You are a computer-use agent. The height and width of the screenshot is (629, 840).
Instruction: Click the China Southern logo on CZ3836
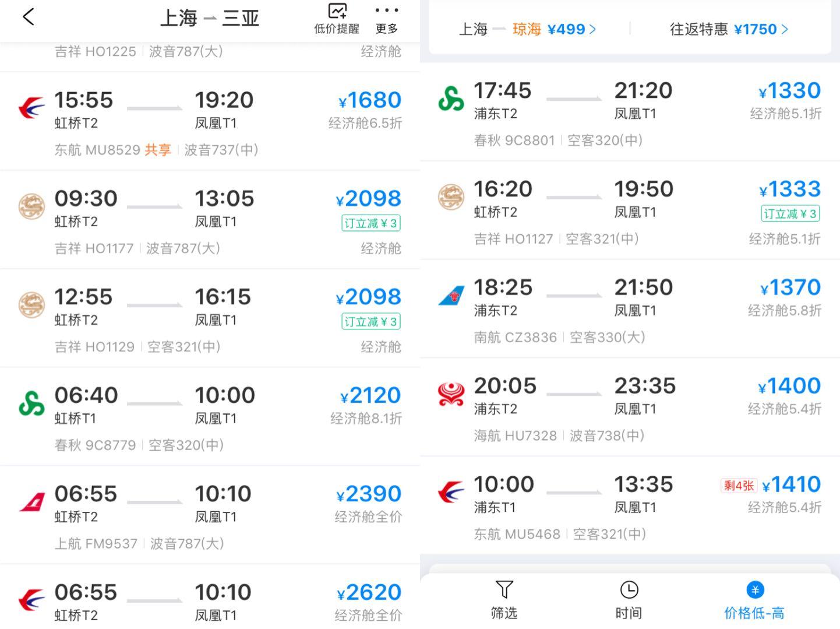[x=451, y=296]
